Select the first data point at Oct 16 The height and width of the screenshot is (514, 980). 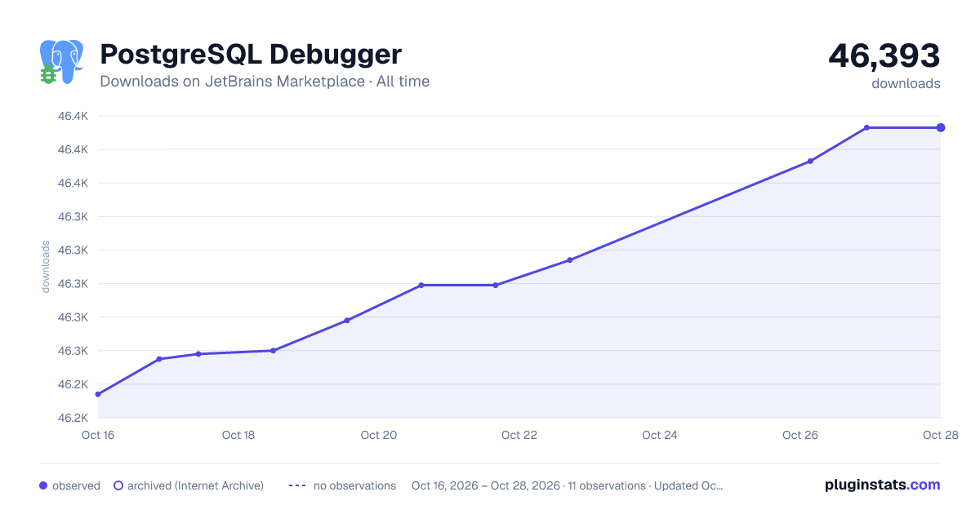98,394
